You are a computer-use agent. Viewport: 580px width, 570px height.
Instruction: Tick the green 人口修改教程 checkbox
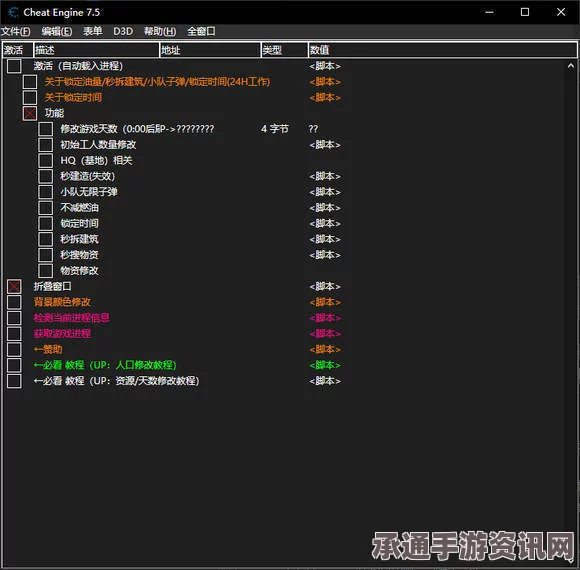tap(14, 365)
